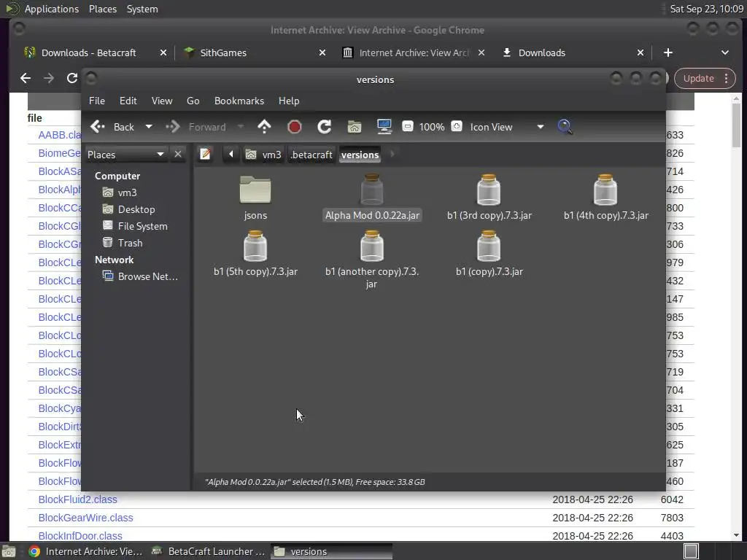This screenshot has width=747, height=560.
Task: Click the workspace switcher in bottom panel
Action: [x=691, y=551]
